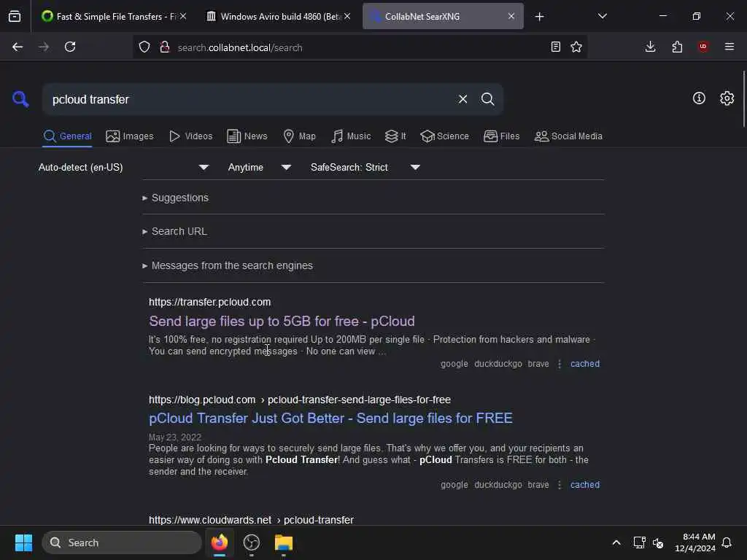This screenshot has width=747, height=560.
Task: Select the Science search category
Action: click(444, 136)
